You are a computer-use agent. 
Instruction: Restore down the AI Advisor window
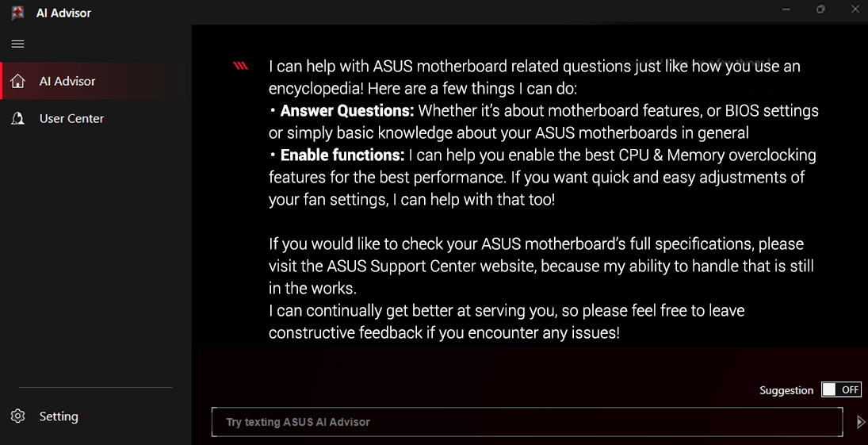tap(821, 10)
